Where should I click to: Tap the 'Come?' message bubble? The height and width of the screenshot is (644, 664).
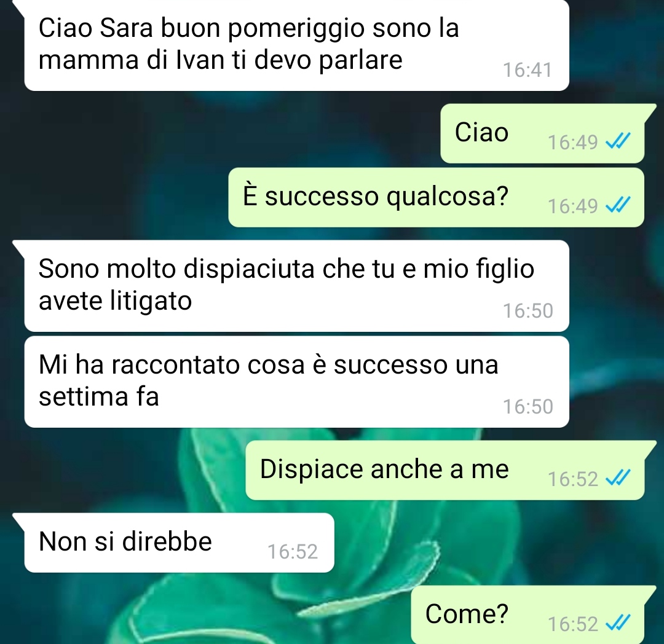point(528,615)
